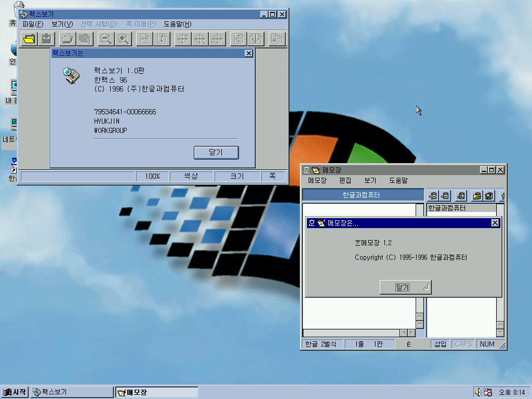Click 닫기 in the 팩스보기는 about dialog
The height and width of the screenshot is (399, 532).
[216, 152]
